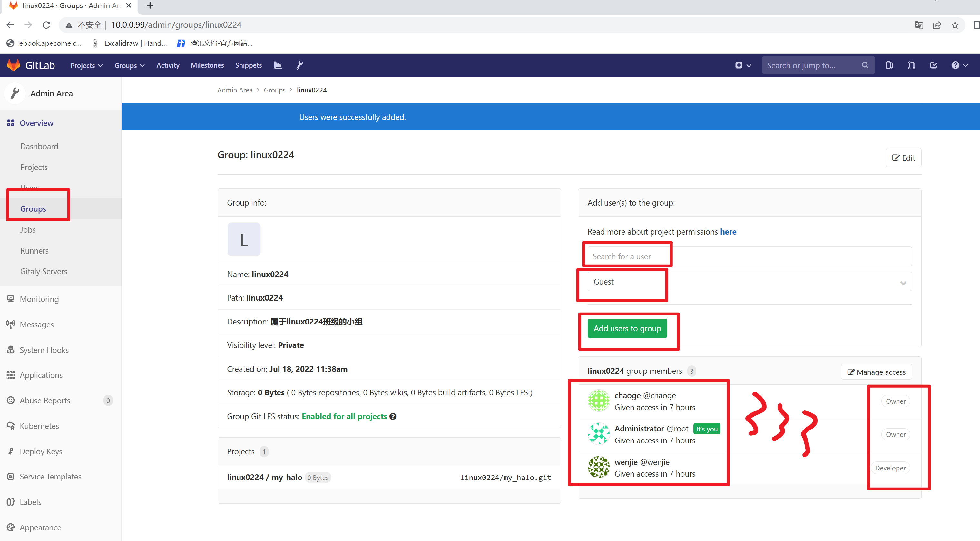Bookmark this page with star icon
The height and width of the screenshot is (541, 980).
click(x=955, y=25)
